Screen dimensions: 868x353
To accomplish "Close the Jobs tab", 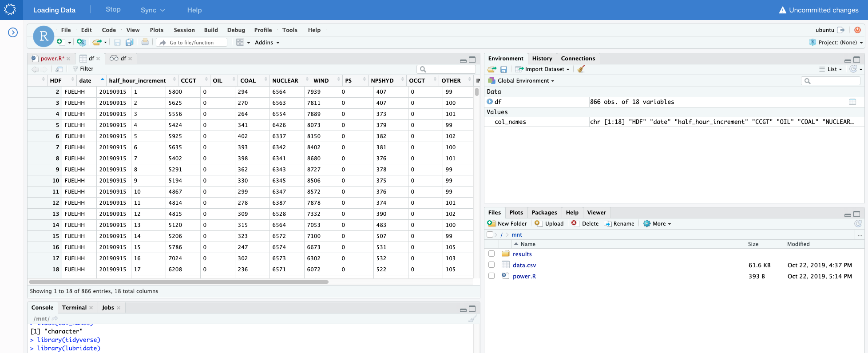I will [119, 308].
